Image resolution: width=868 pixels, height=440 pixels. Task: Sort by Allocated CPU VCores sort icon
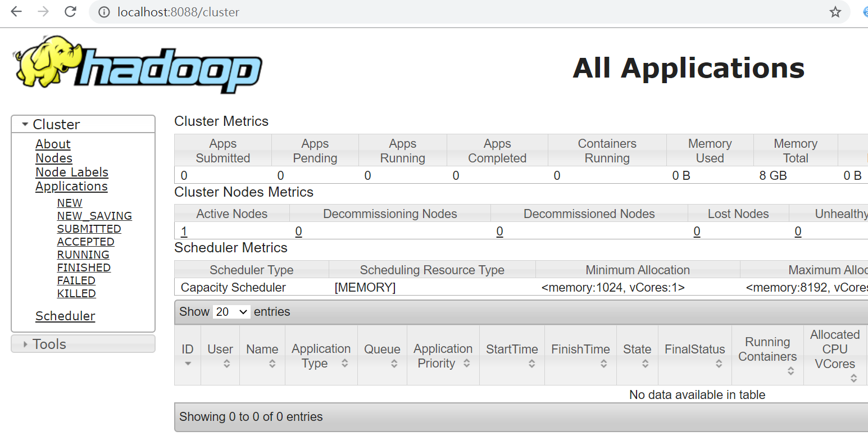coord(854,378)
